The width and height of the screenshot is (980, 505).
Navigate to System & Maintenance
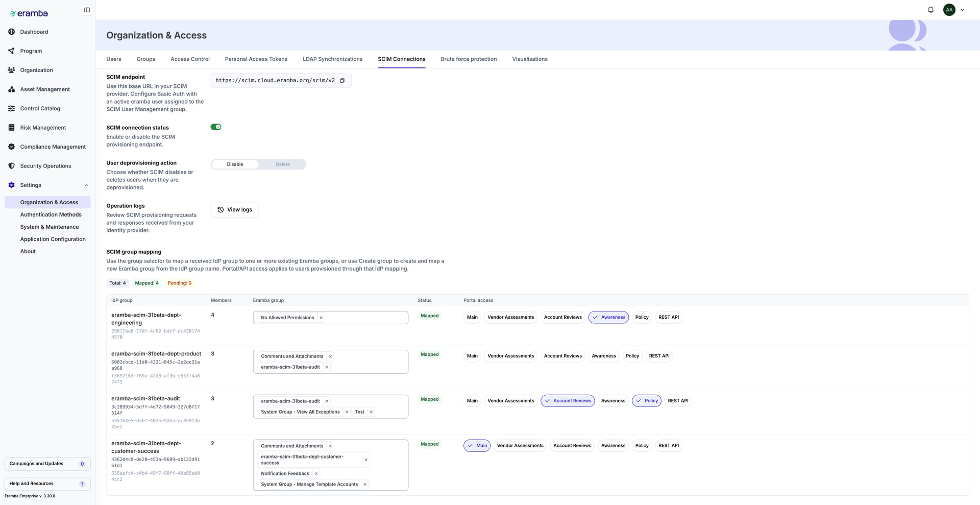(50, 227)
